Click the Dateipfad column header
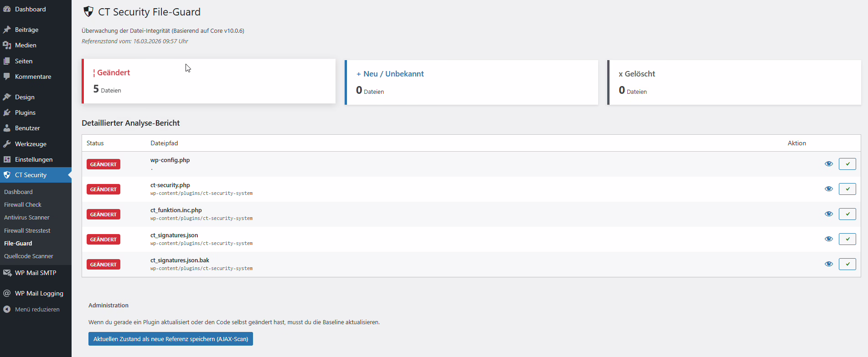 click(164, 143)
